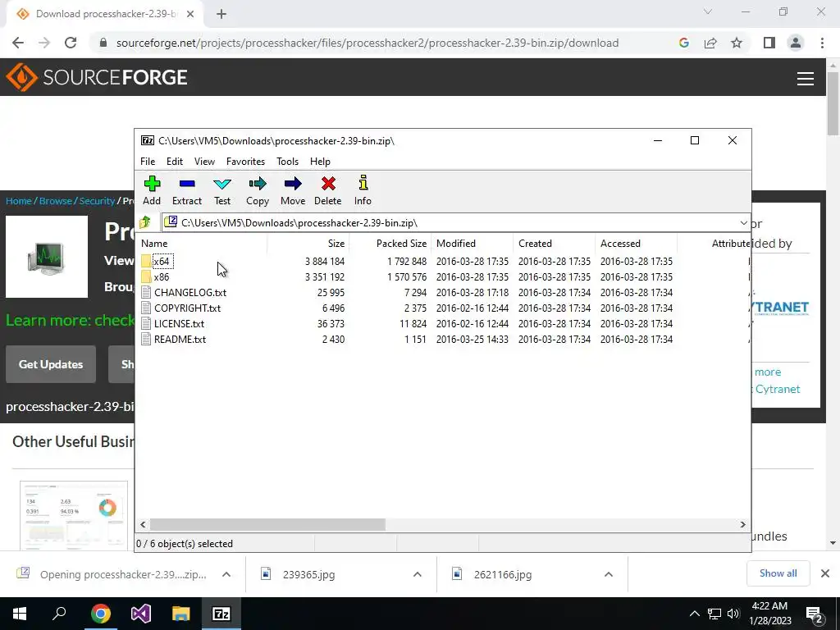Click the red Delete icon
Screen dimensions: 840x630
coord(328,185)
